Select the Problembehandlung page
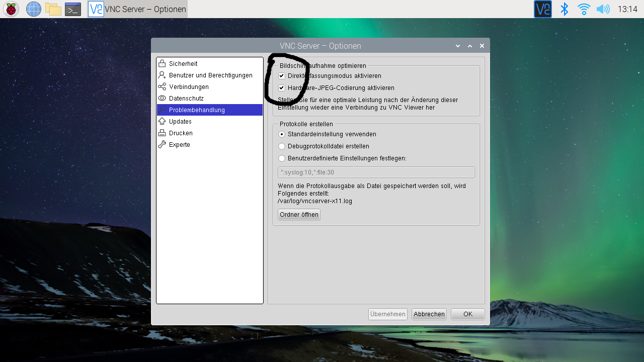This screenshot has width=644, height=362. pos(210,110)
